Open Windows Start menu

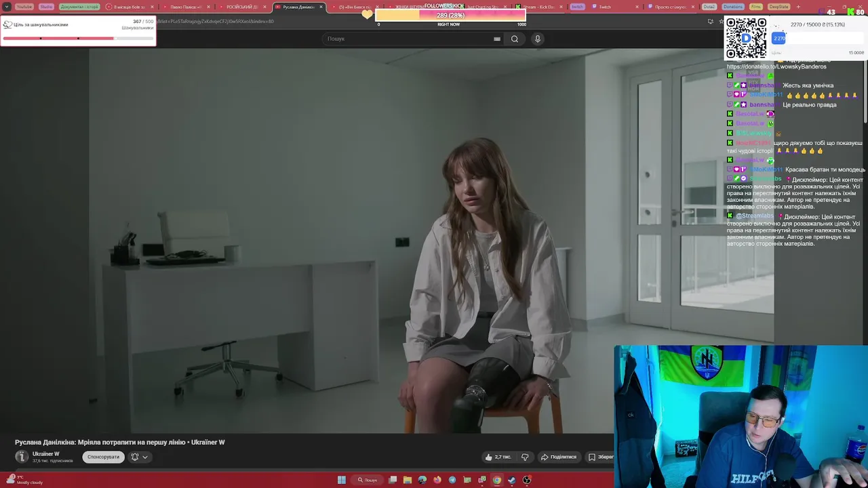(x=342, y=480)
